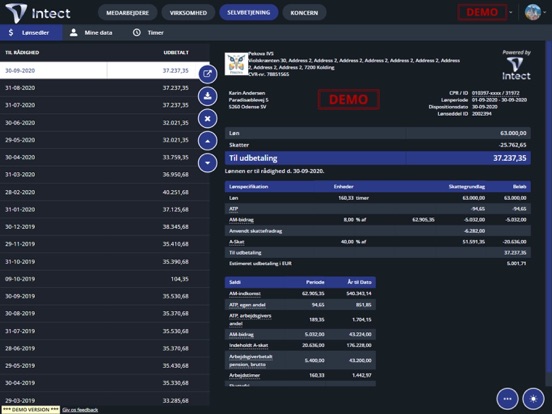The width and height of the screenshot is (552, 414).
Task: Open the user avatar menu
Action: pyautogui.click(x=533, y=12)
